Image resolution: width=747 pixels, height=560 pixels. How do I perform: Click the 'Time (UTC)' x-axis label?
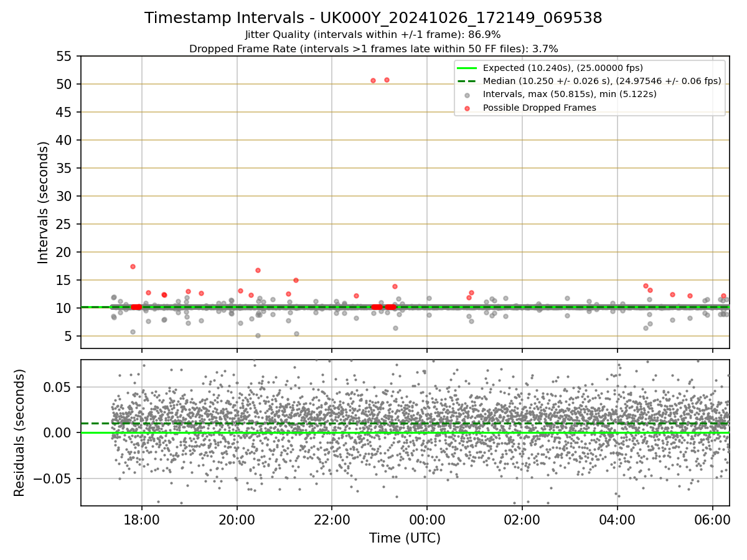point(405,538)
